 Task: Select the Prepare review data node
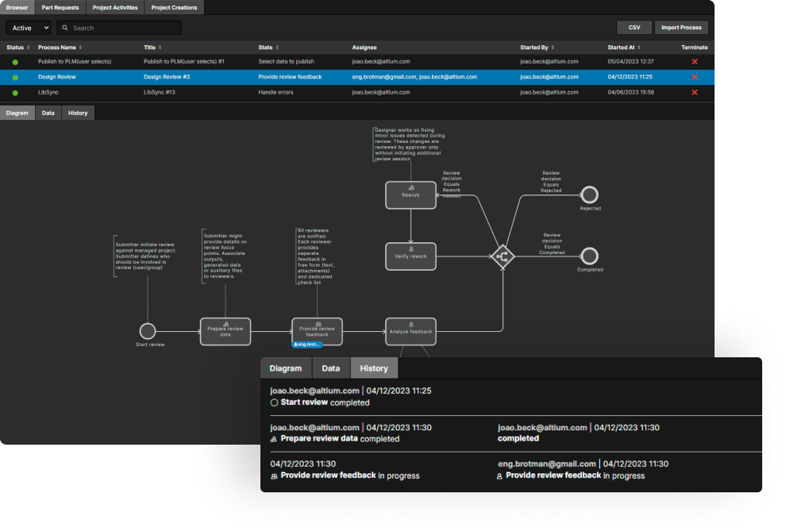click(225, 331)
